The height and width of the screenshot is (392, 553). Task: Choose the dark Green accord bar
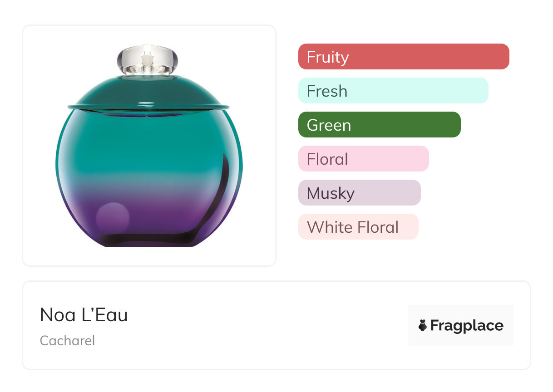click(x=379, y=125)
